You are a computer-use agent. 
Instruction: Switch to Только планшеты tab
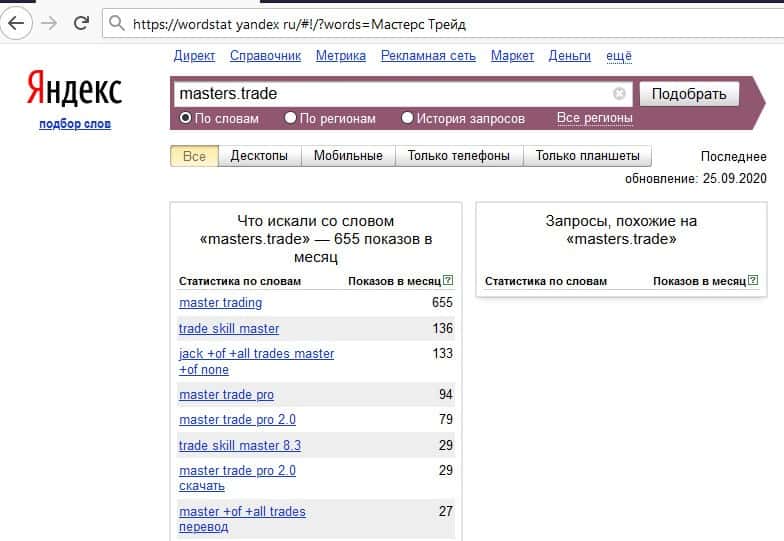pyautogui.click(x=588, y=156)
